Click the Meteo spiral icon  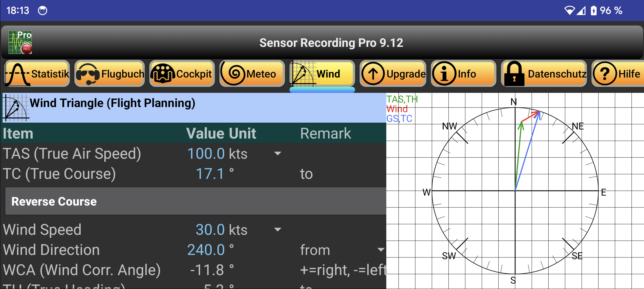point(234,74)
